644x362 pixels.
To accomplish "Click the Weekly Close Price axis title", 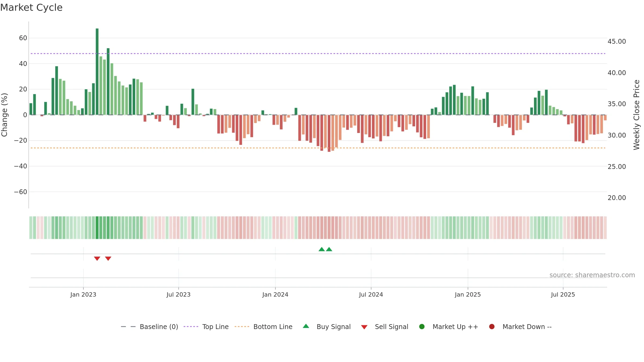I will (636, 115).
